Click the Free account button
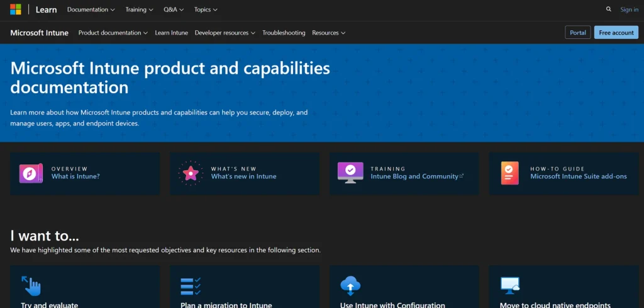The width and height of the screenshot is (644, 308). tap(616, 33)
